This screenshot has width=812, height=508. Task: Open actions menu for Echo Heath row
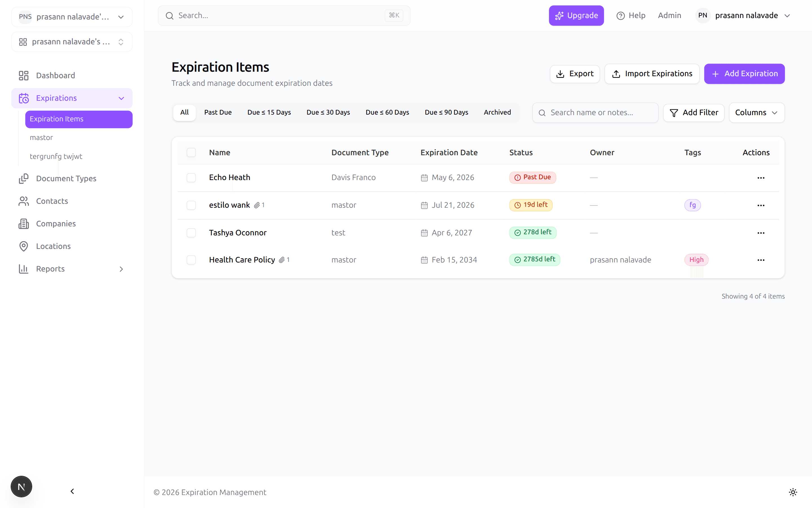[x=761, y=178]
